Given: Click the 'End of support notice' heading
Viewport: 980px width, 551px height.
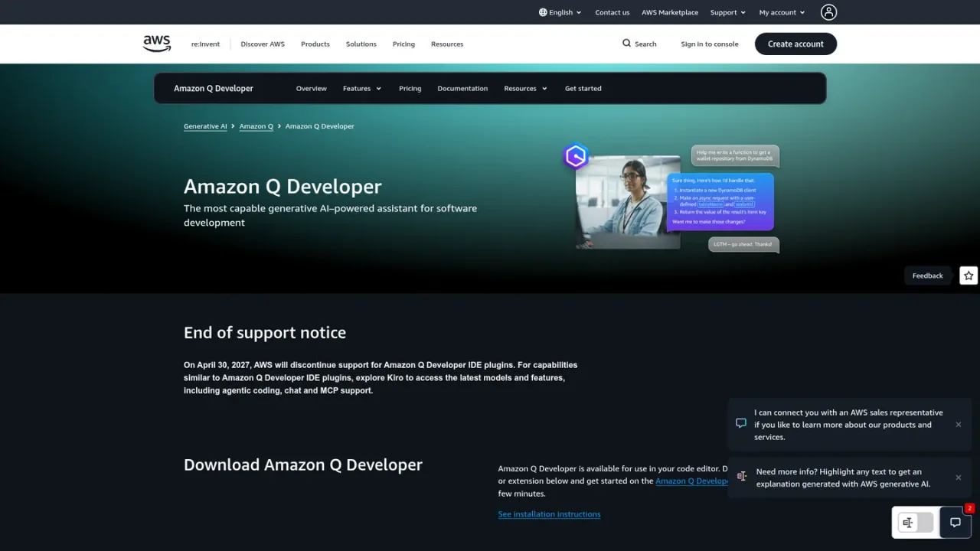Looking at the screenshot, I should coord(265,332).
